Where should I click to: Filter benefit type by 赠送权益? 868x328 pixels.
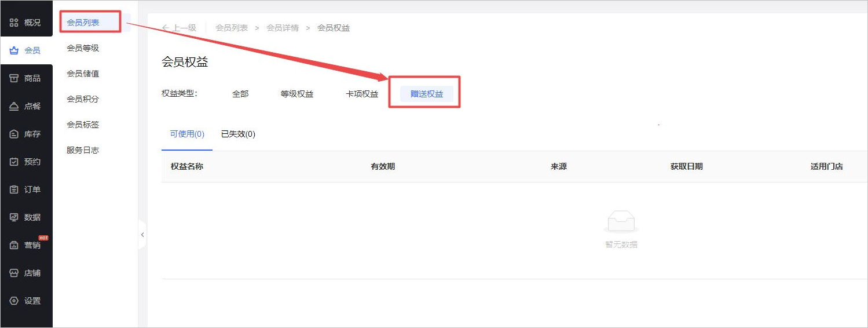[427, 94]
